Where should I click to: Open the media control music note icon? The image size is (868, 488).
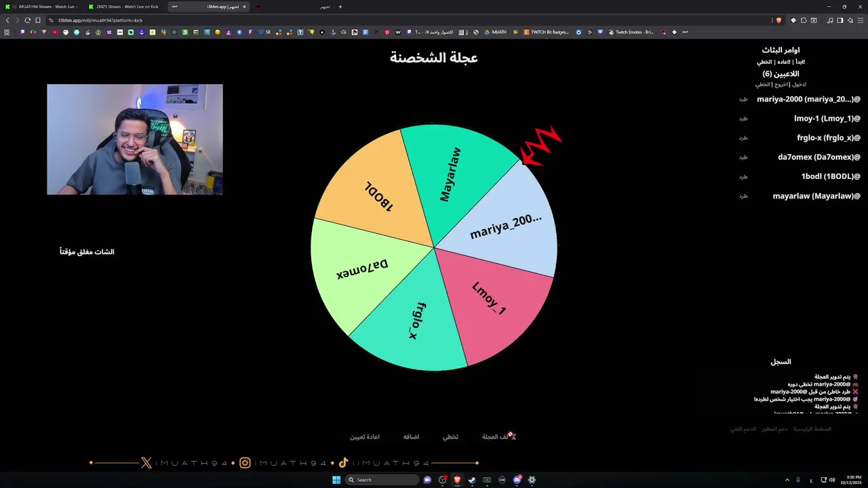(830, 20)
